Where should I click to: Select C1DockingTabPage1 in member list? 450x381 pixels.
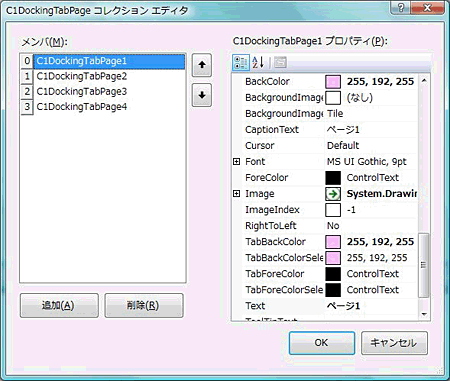pos(109,61)
